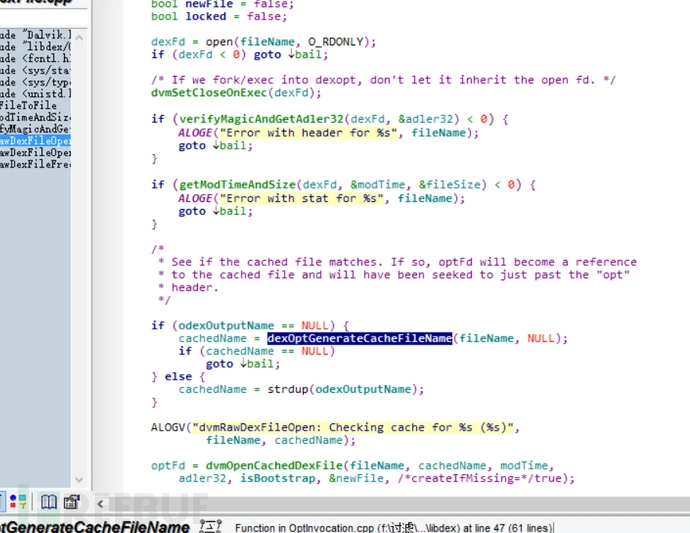Click the getModTimeAndSize function name

point(237,184)
